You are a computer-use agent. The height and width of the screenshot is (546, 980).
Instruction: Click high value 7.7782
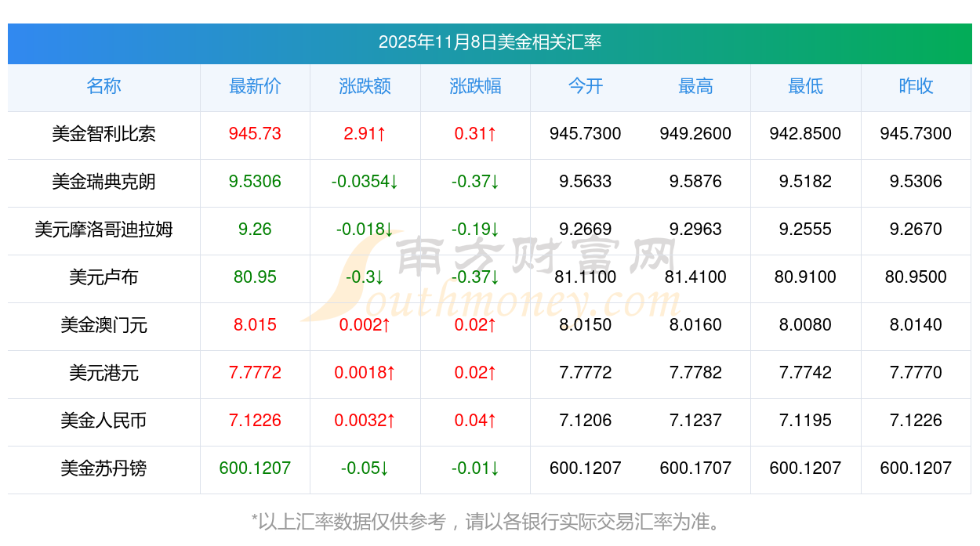pos(695,373)
